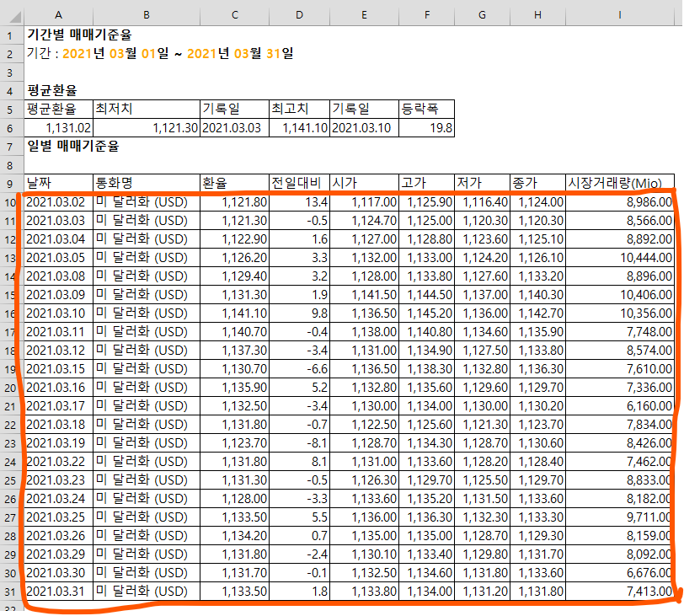This screenshot has height=616, width=684.
Task: Select column H header
Action: coord(538,15)
